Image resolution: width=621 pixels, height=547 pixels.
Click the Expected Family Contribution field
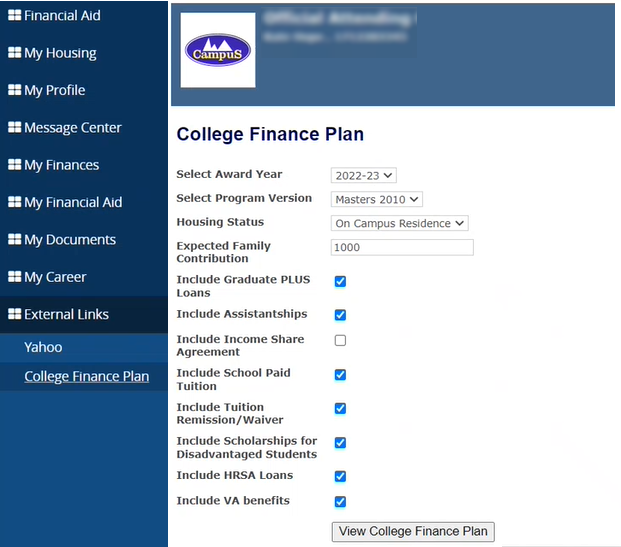coord(402,247)
